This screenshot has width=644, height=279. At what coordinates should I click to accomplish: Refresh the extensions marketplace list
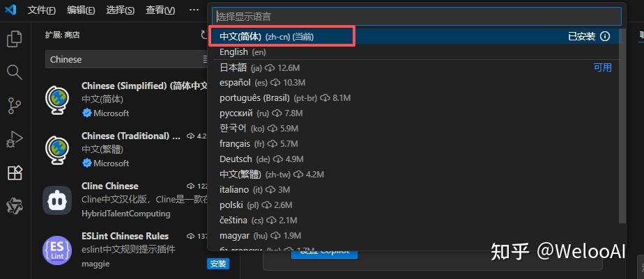pos(204,35)
